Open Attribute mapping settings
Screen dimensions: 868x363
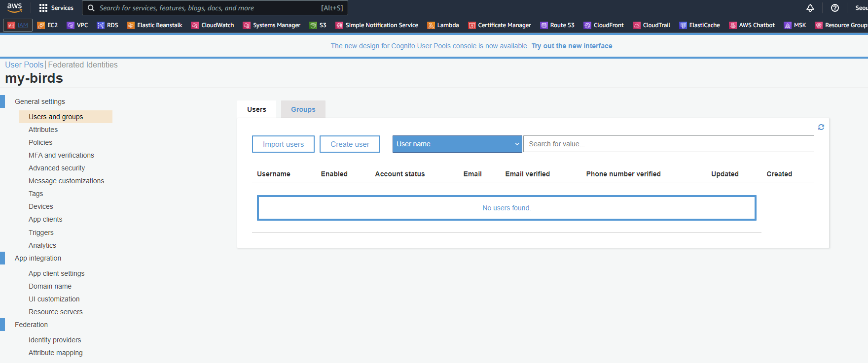tap(56, 353)
